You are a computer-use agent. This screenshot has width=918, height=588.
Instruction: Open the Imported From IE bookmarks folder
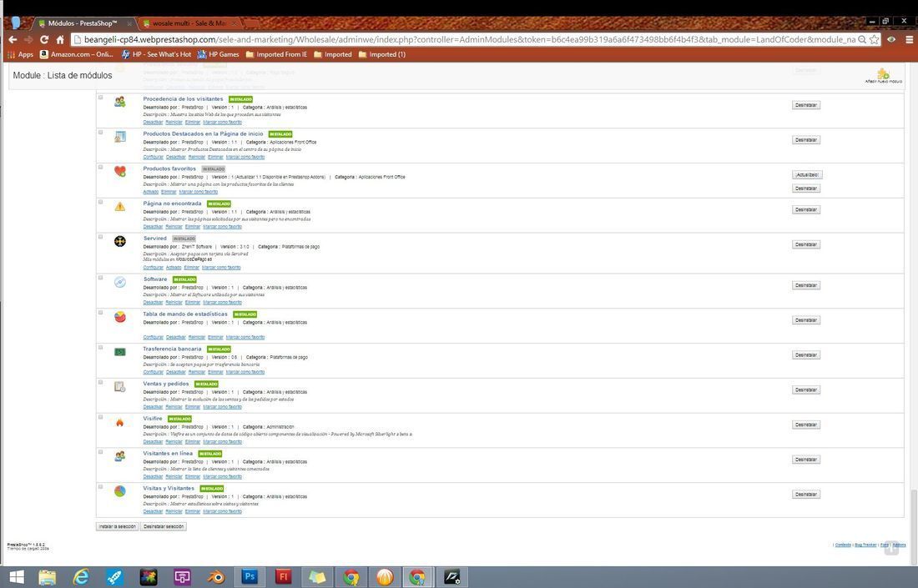(x=276, y=54)
